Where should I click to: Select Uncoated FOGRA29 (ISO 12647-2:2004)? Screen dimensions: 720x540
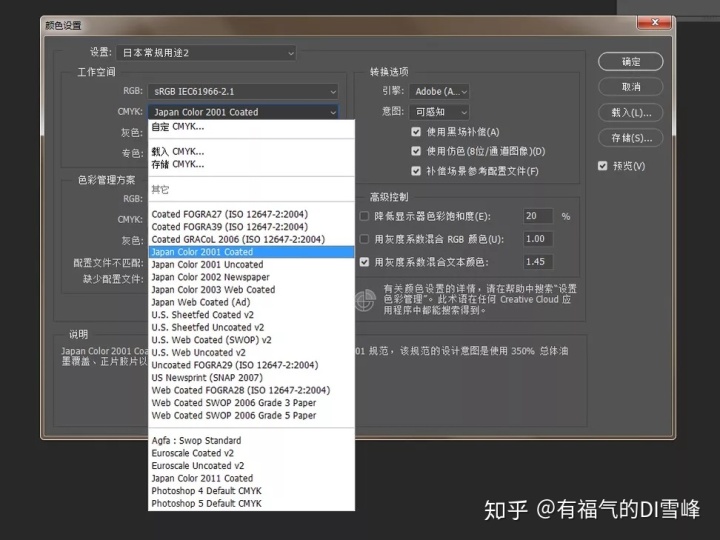pyautogui.click(x=251, y=365)
